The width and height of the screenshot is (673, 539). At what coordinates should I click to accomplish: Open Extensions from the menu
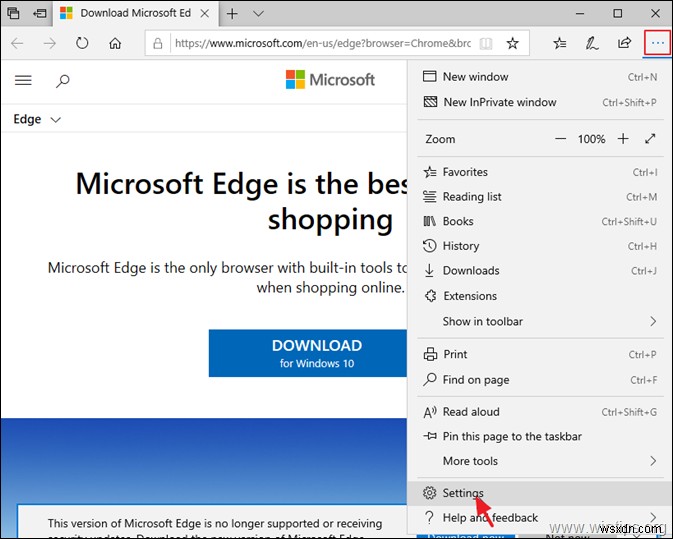(x=540, y=296)
